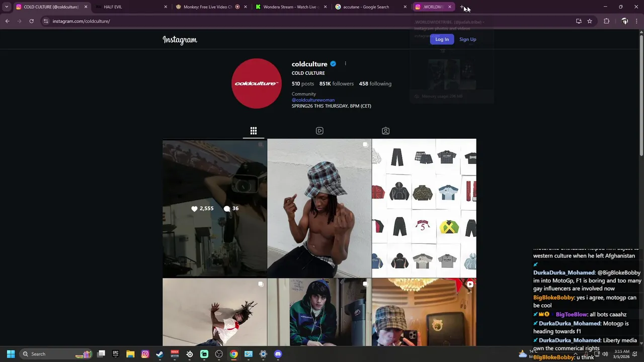This screenshot has height=362, width=644.
Task: Open the clothing items grid post
Action: point(424,208)
